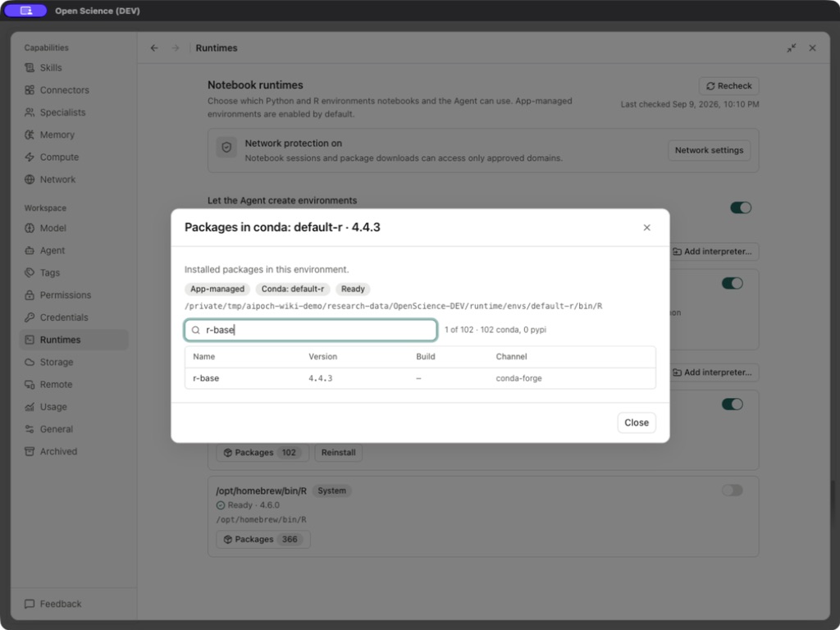840x630 pixels.
Task: Click the Runtimes icon in sidebar
Action: point(30,340)
